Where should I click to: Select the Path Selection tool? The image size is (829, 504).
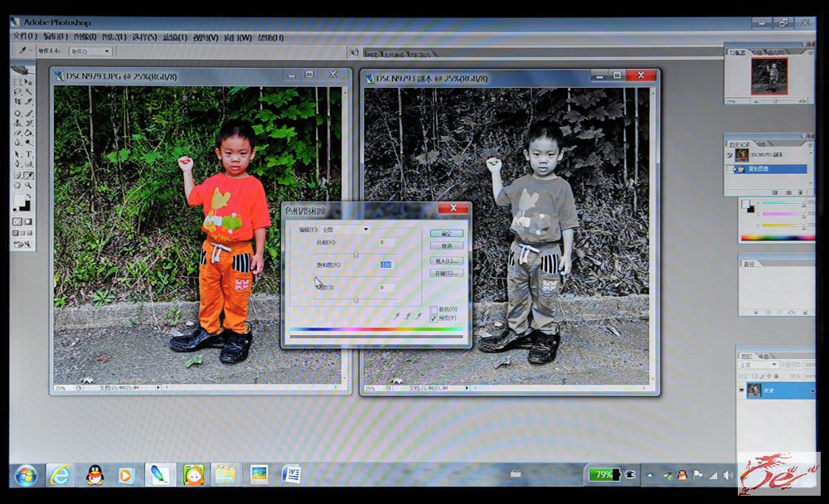click(17, 154)
